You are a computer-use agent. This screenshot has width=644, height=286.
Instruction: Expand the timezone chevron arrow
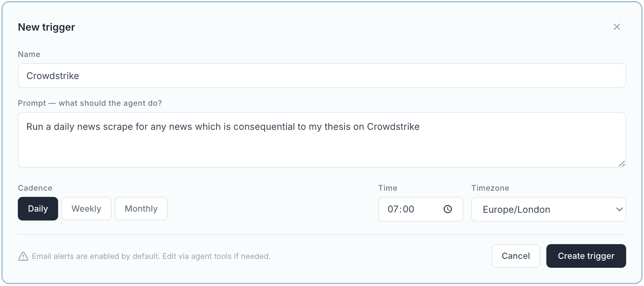coord(619,209)
